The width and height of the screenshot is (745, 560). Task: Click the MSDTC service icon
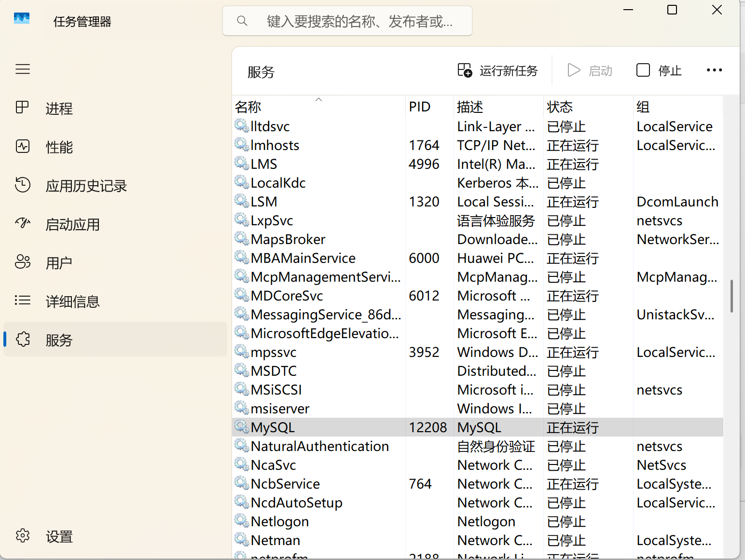coord(242,370)
